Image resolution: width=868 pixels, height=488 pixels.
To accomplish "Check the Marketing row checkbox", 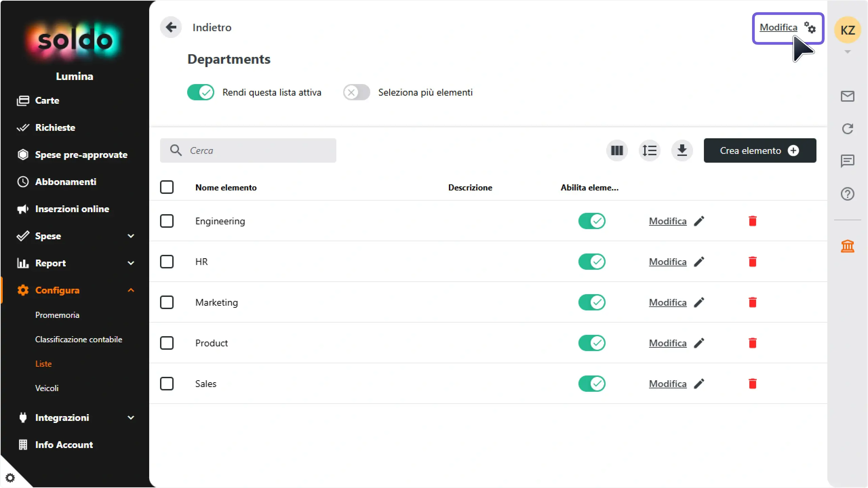I will 167,302.
